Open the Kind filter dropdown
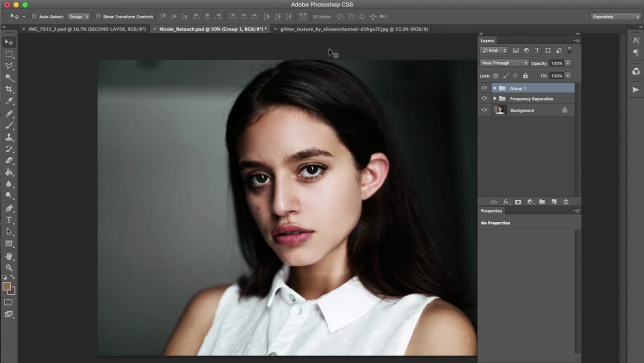The width and height of the screenshot is (644, 363). click(494, 50)
